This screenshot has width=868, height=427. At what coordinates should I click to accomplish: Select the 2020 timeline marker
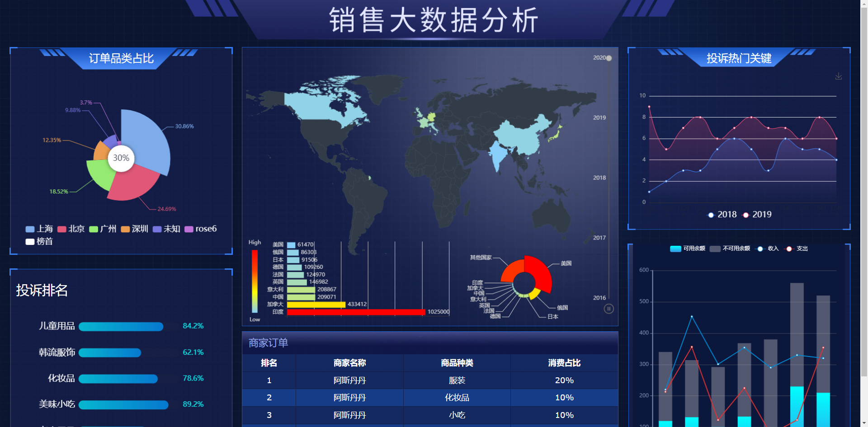(609, 58)
